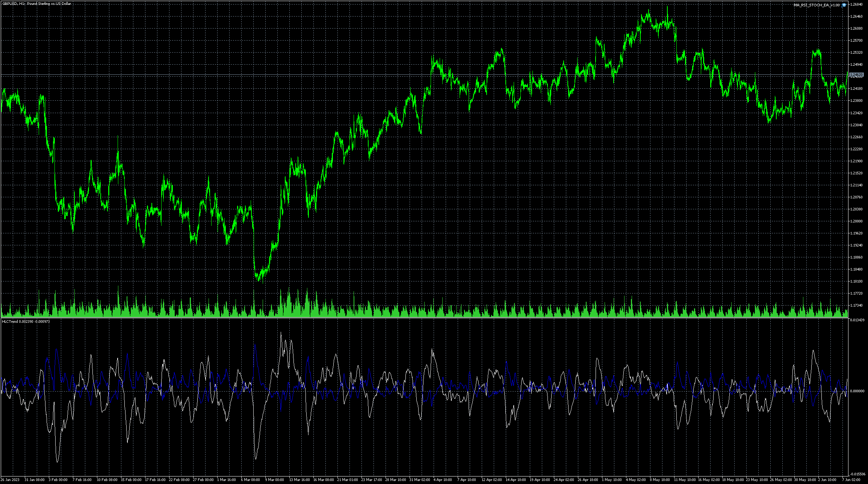Click the HLCTrend indicator label

[x=26, y=321]
